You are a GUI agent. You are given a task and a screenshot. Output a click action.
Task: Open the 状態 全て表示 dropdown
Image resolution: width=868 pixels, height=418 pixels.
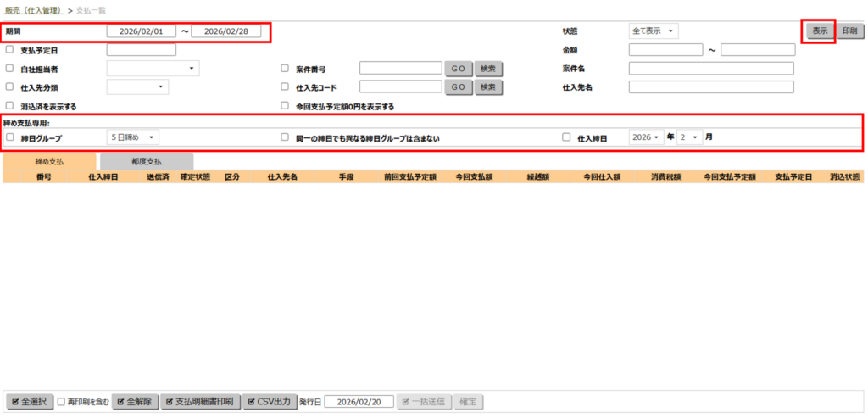(654, 31)
